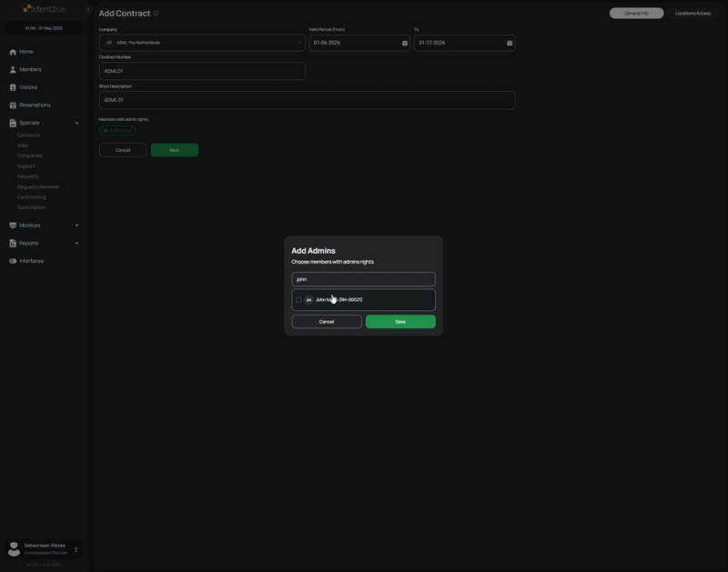Open Contracts under Specials

pos(28,135)
